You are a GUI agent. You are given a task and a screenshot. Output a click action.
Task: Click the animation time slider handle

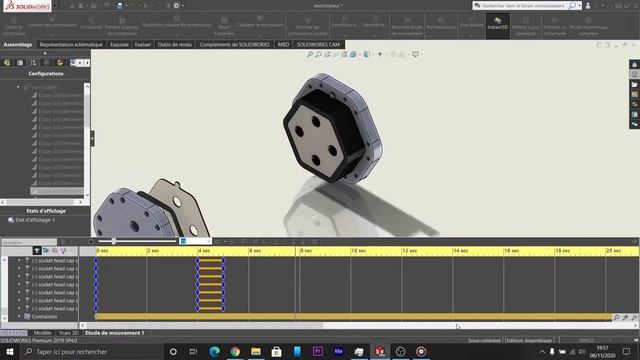pyautogui.click(x=113, y=242)
